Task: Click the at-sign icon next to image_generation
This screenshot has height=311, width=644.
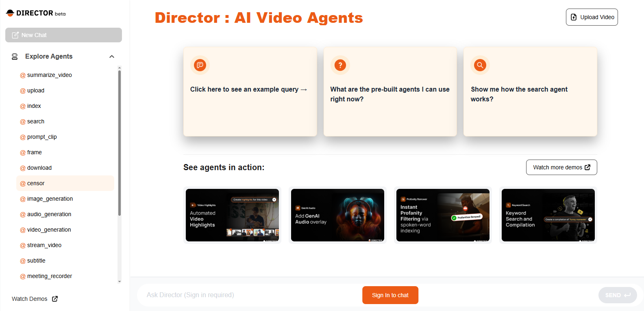Action: [23, 199]
